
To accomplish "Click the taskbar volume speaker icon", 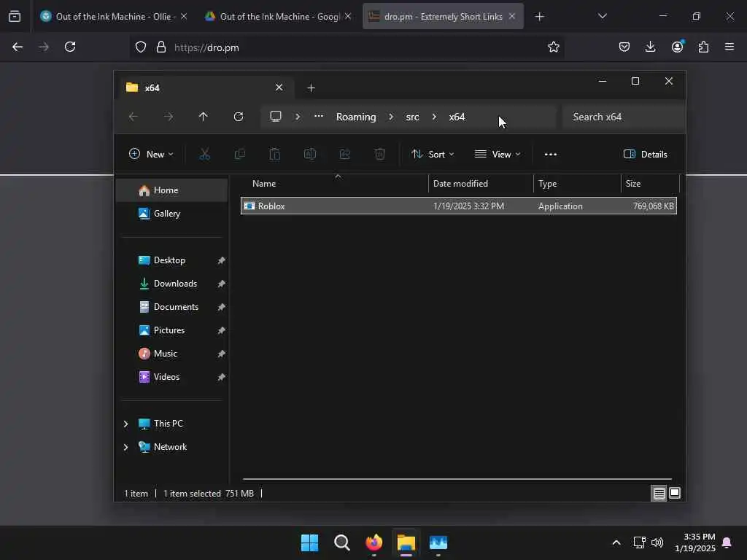I will point(657,542).
